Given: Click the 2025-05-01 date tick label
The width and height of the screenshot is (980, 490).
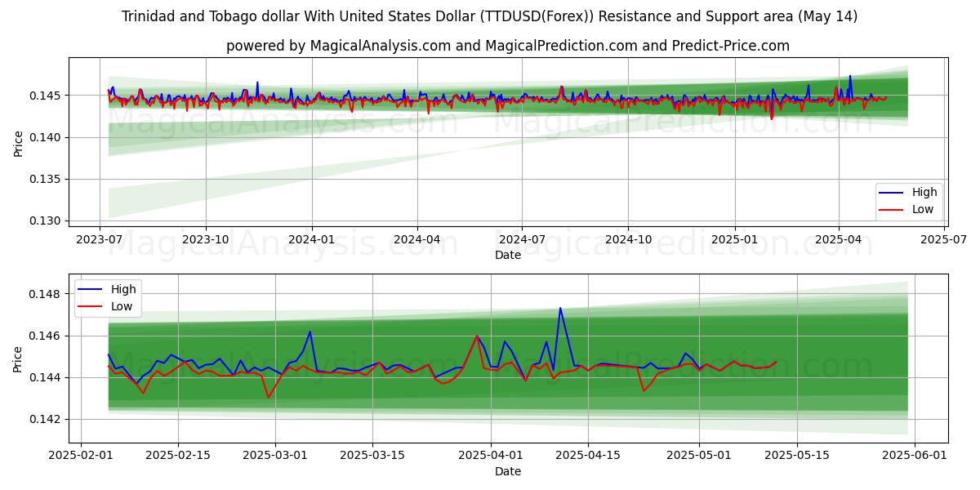Looking at the screenshot, I should pyautogui.click(x=699, y=456).
